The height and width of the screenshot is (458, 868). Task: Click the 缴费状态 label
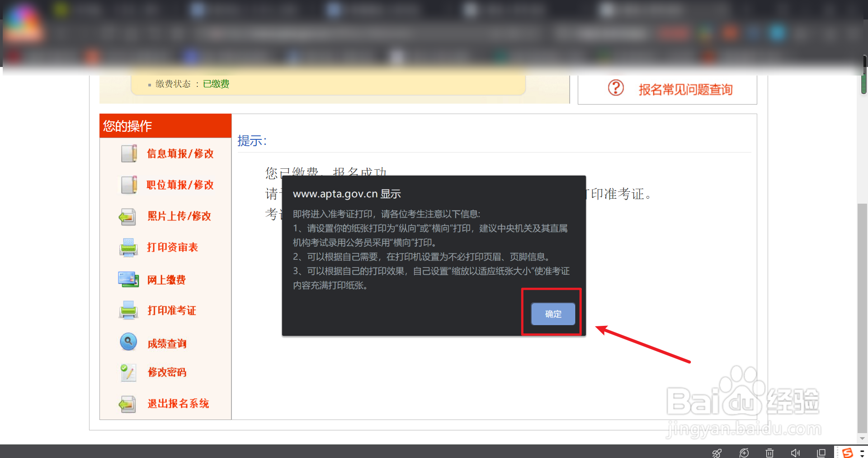point(173,84)
